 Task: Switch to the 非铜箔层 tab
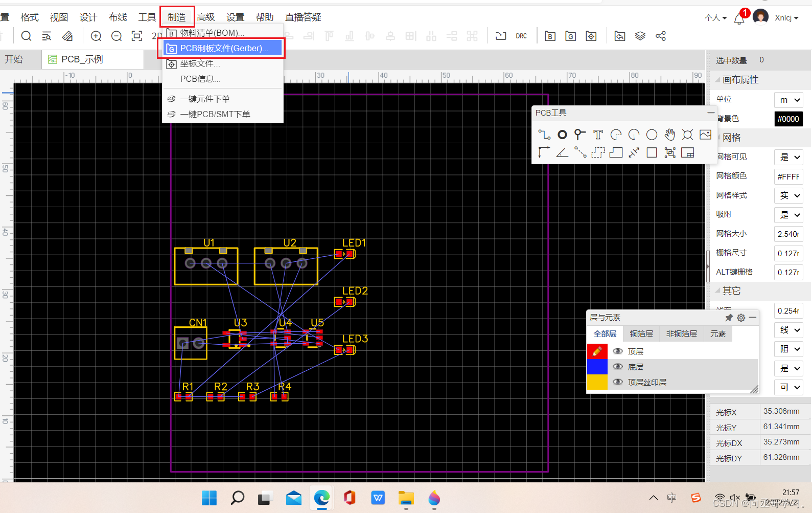click(682, 333)
